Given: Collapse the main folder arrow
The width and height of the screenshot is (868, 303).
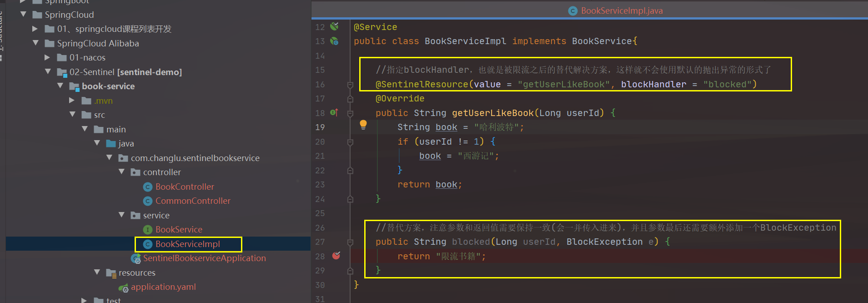Looking at the screenshot, I should pyautogui.click(x=85, y=129).
